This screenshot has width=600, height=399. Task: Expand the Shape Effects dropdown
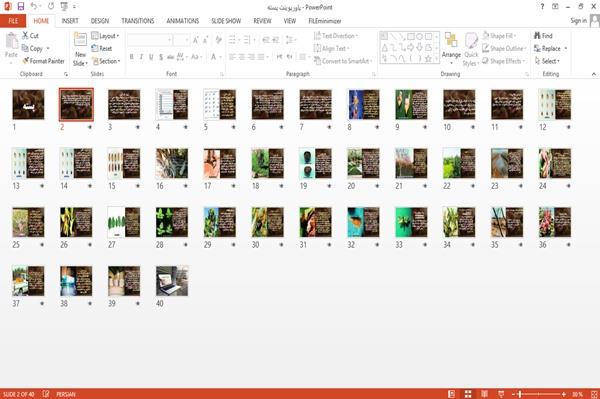pyautogui.click(x=504, y=61)
